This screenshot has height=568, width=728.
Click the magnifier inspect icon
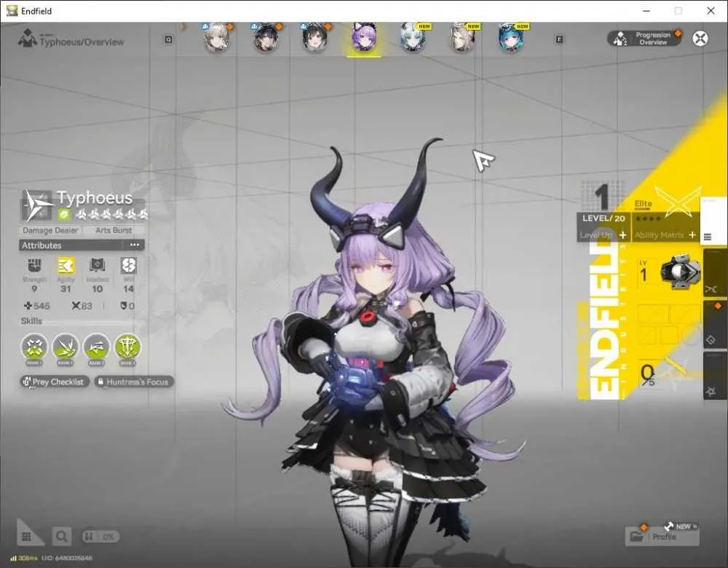(61, 537)
